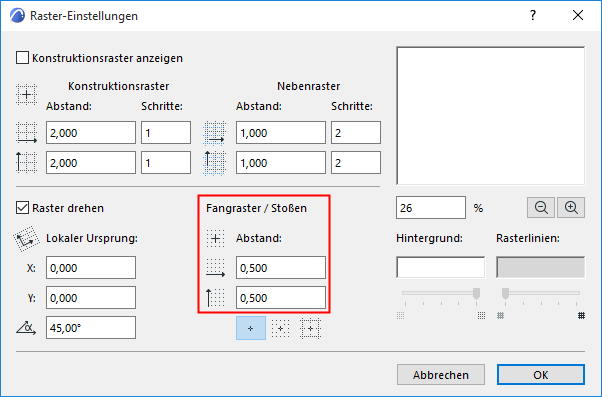This screenshot has width=602, height=397.
Task: Click the light grid icon under Rasterlinien slider
Action: pos(500,316)
